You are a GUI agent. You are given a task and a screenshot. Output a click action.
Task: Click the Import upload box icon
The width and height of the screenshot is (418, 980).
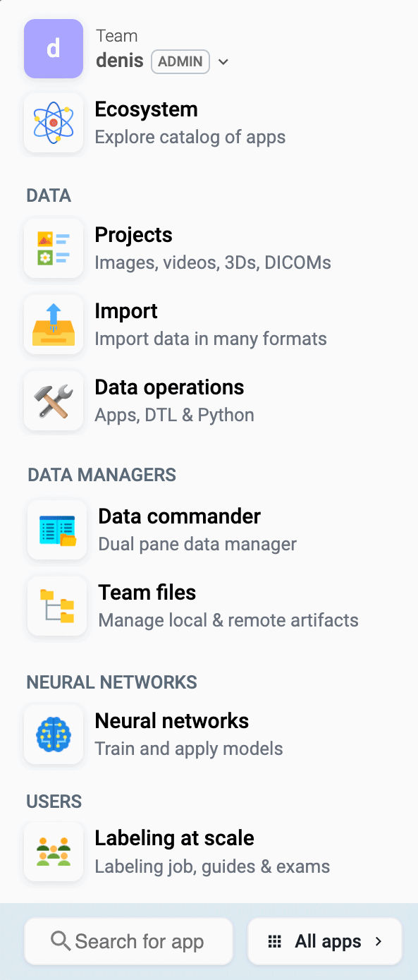54,325
